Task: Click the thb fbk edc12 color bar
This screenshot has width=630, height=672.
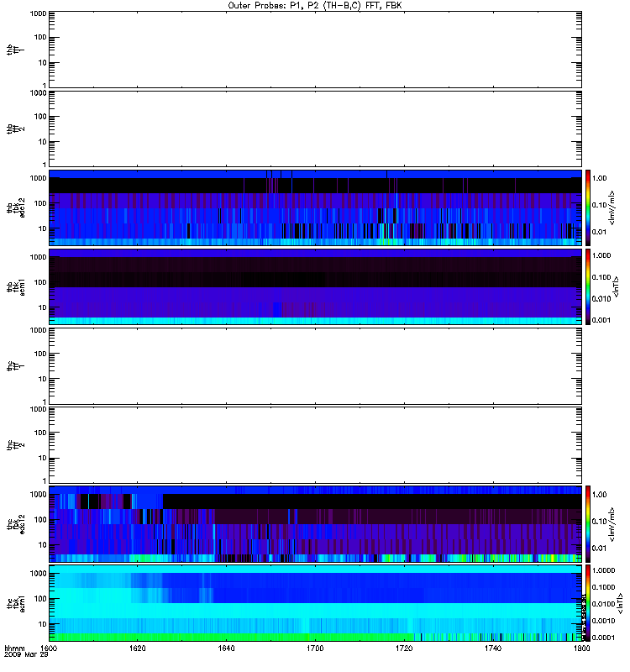Action: coord(588,207)
